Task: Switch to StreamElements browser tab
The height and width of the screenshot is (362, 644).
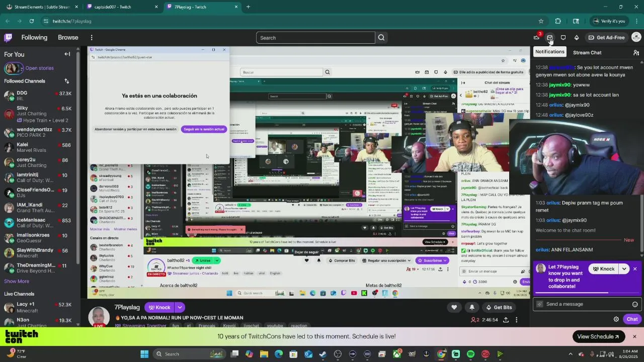Action: [41, 7]
